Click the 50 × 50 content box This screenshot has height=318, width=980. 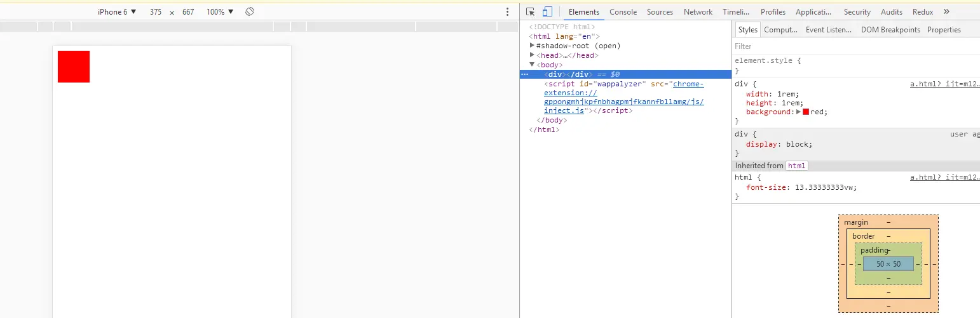tap(888, 263)
